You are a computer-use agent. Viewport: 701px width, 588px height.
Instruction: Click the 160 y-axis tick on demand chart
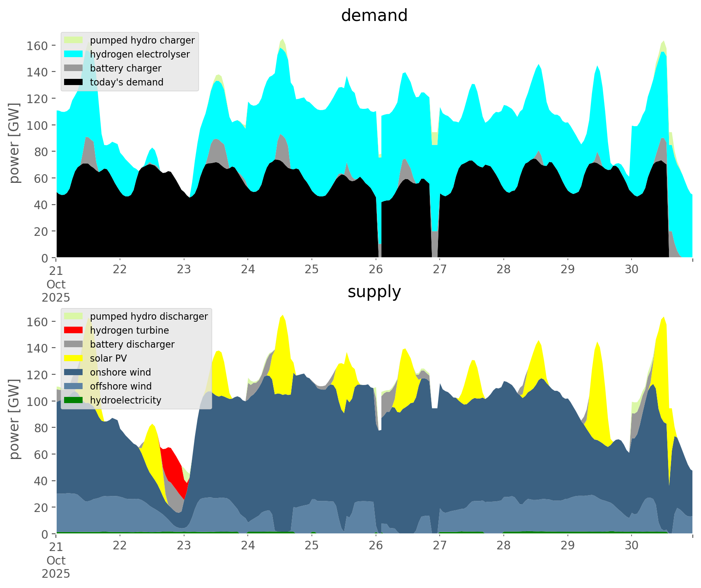click(37, 45)
